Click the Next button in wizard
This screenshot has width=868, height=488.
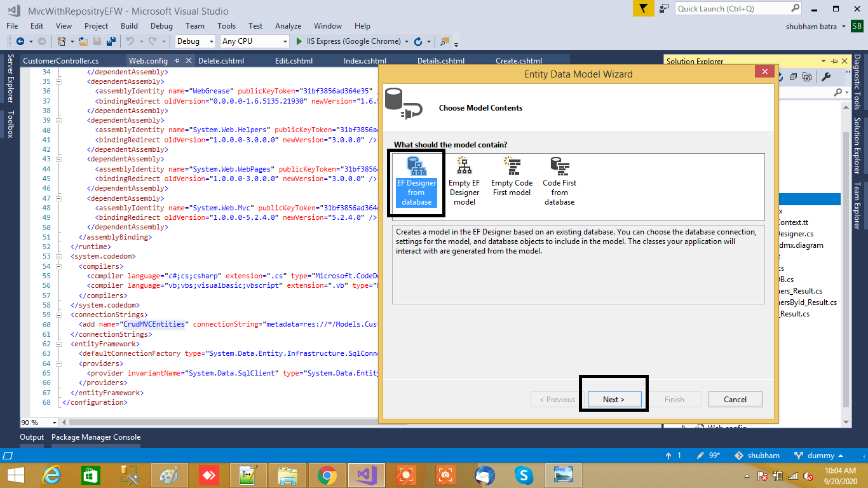click(614, 400)
